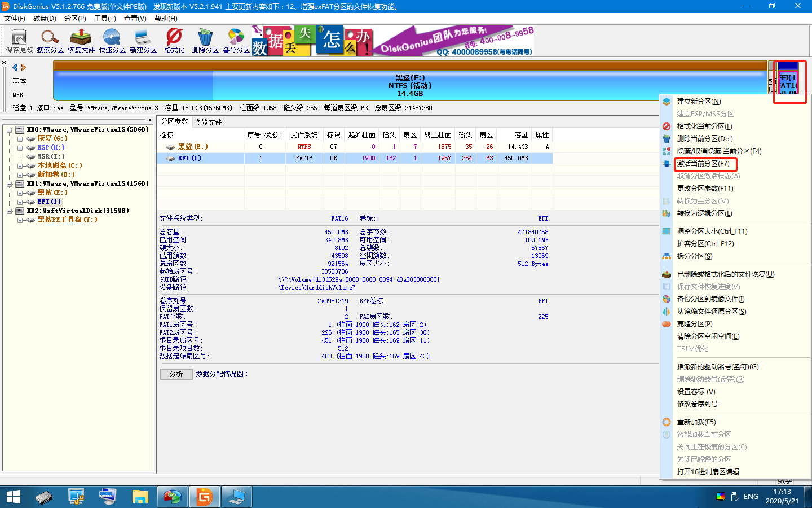Select the 快速分区 toolbar icon
The height and width of the screenshot is (508, 812).
(x=112, y=41)
